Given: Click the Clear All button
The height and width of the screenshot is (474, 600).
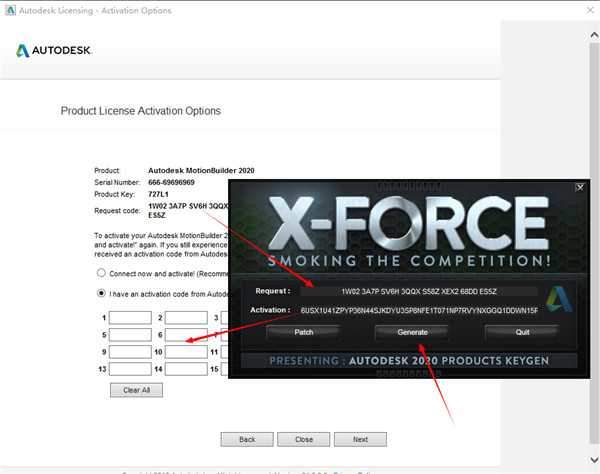Looking at the screenshot, I should click(x=136, y=390).
